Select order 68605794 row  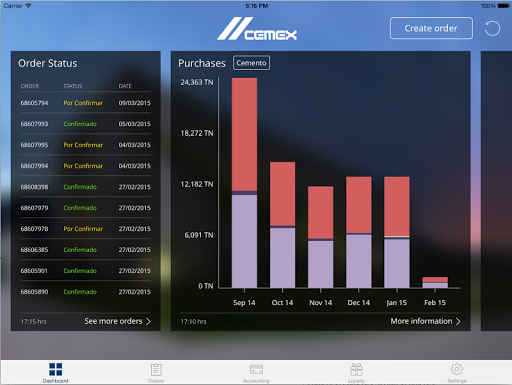pos(86,103)
